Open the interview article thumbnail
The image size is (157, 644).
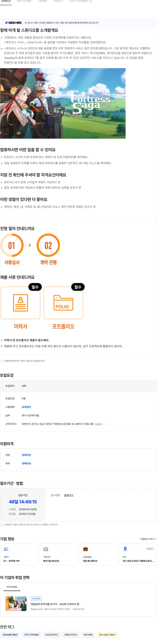(x=16, y=604)
